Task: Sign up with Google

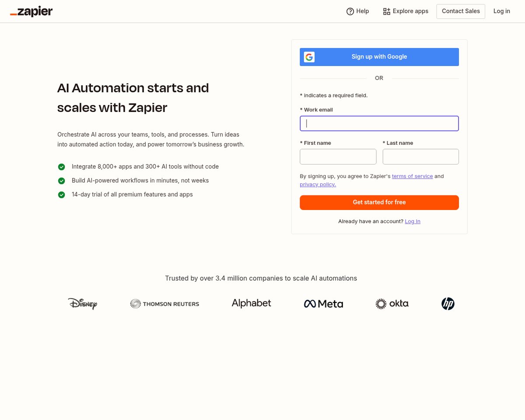Action: point(379,57)
